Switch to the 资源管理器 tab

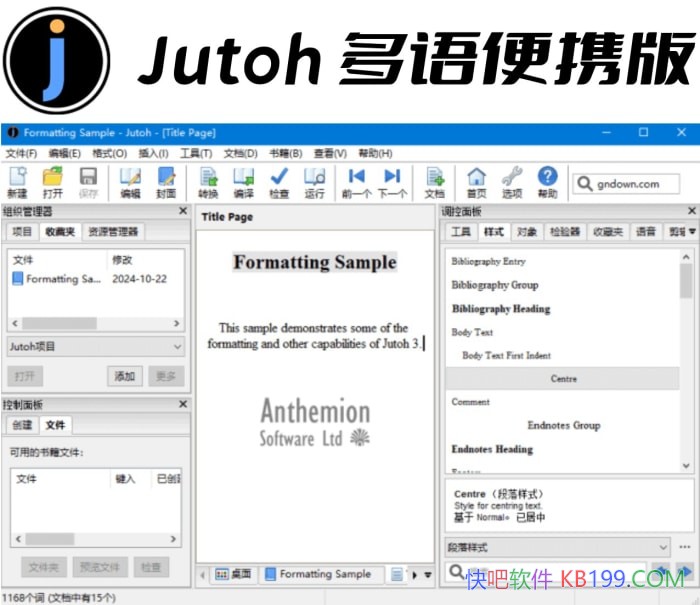[x=113, y=232]
